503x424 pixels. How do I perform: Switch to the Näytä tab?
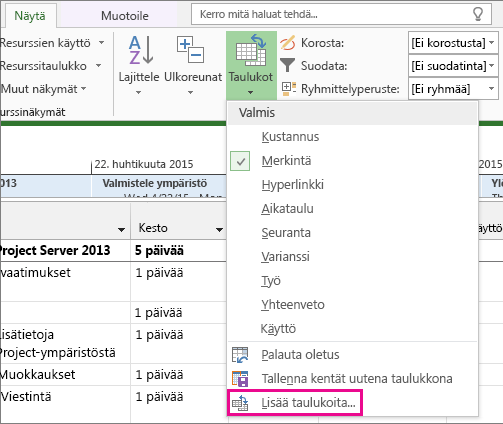coord(30,16)
